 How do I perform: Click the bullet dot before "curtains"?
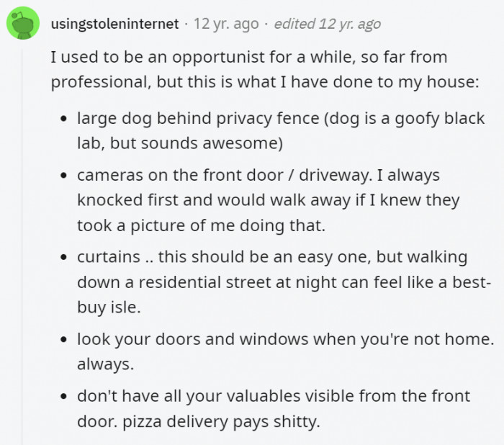(65, 257)
